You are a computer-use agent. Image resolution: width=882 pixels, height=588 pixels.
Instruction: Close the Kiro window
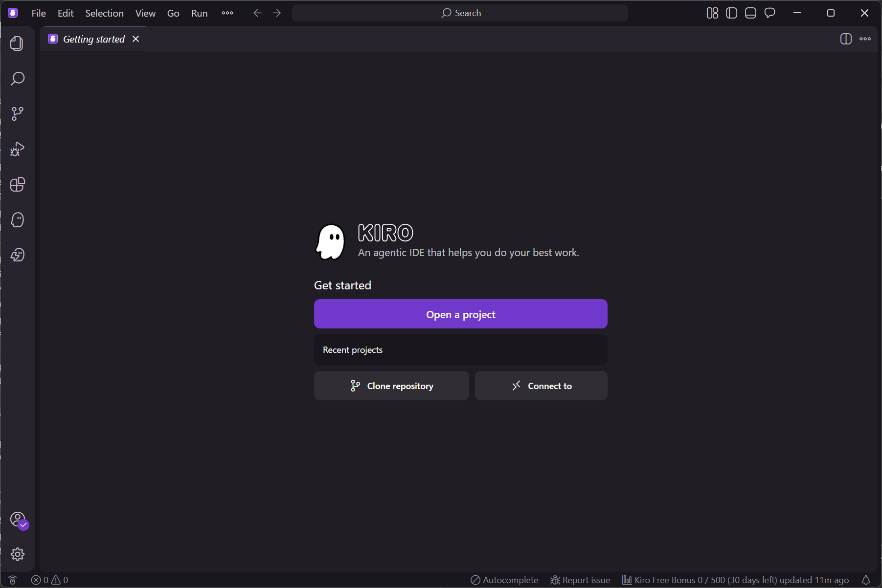tap(864, 13)
